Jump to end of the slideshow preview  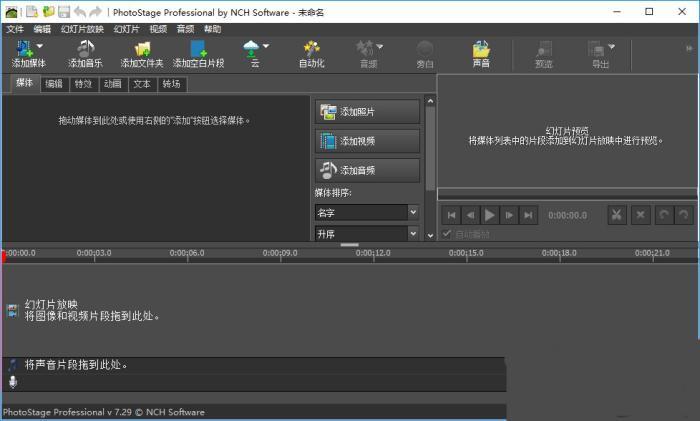(528, 215)
